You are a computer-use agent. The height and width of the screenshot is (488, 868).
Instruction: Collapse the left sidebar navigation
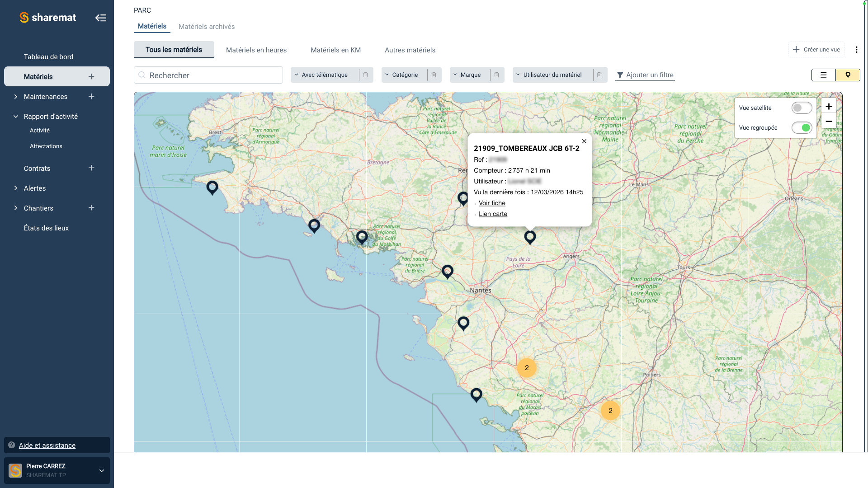click(101, 18)
